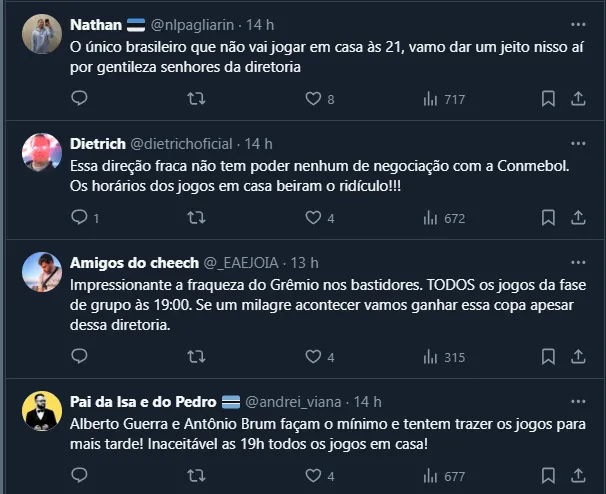Like Dietrich's tweet

pos(313,217)
